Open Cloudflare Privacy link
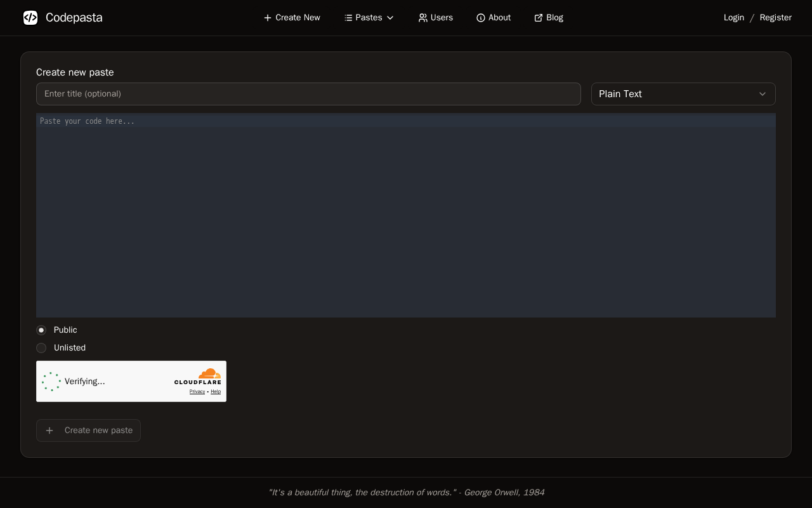Viewport: 812px width, 508px height. [x=197, y=392]
